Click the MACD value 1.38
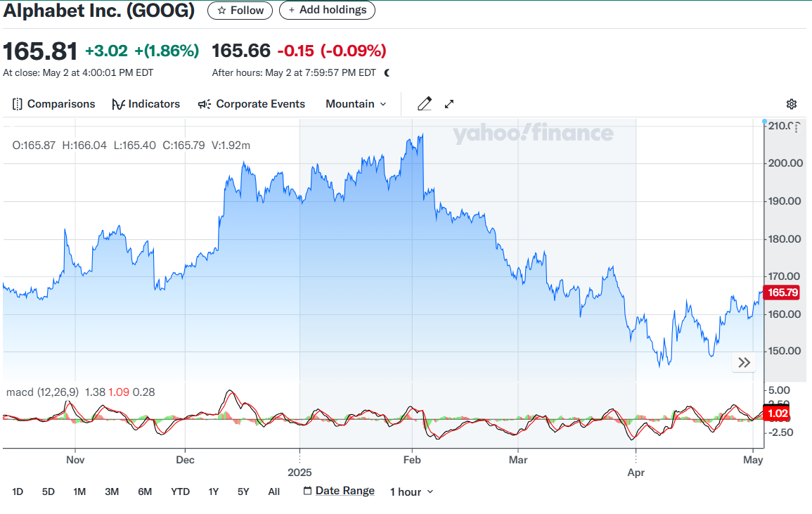 [x=96, y=392]
